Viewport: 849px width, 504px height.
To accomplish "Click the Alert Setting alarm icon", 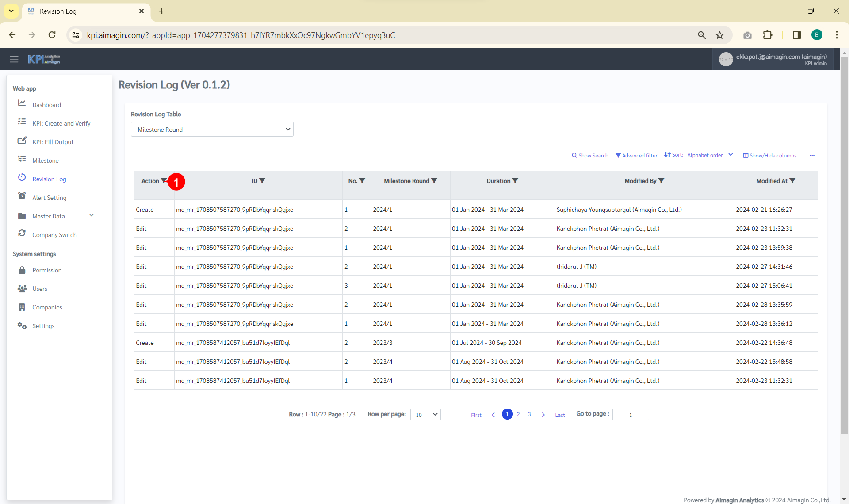I will (x=22, y=196).
